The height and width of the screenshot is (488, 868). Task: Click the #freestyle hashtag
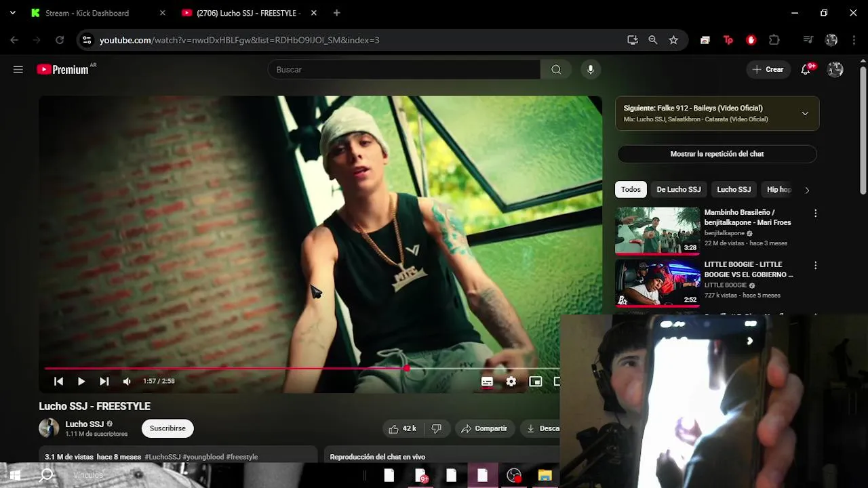[x=242, y=457]
